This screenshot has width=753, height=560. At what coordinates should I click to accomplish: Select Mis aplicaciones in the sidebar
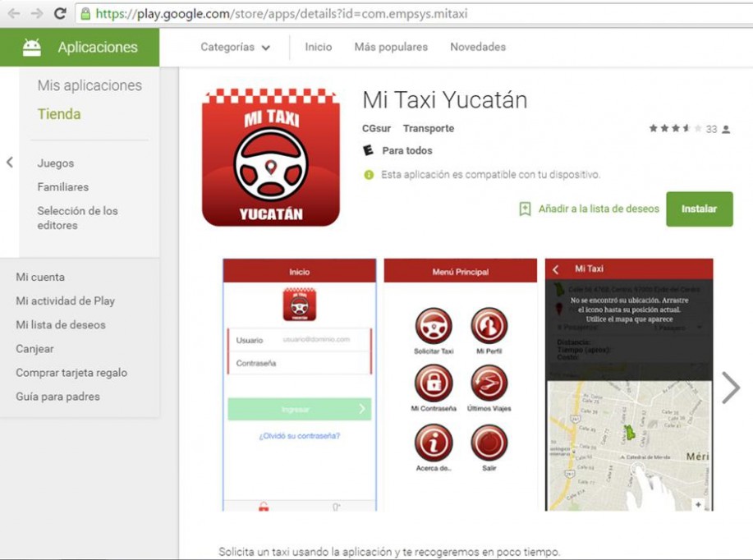pos(90,85)
